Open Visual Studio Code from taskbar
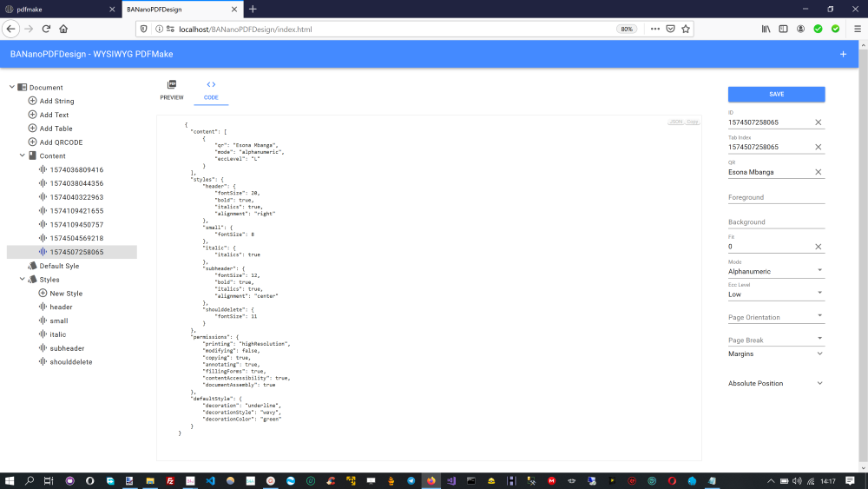 click(210, 480)
